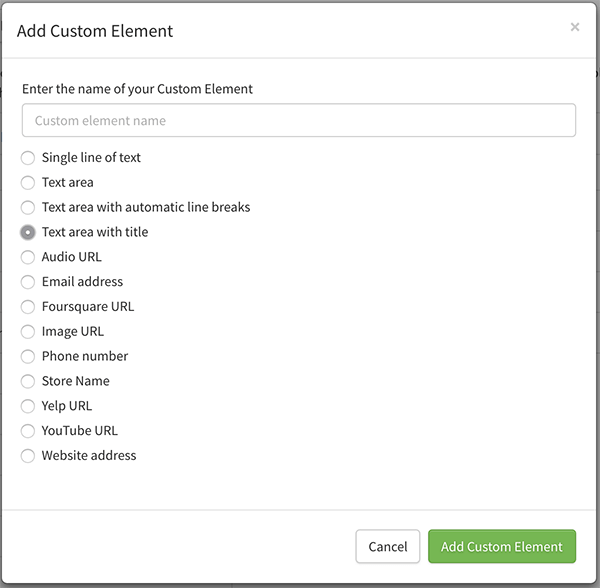
Task: Close the Add Custom Element dialog
Action: pos(574,27)
